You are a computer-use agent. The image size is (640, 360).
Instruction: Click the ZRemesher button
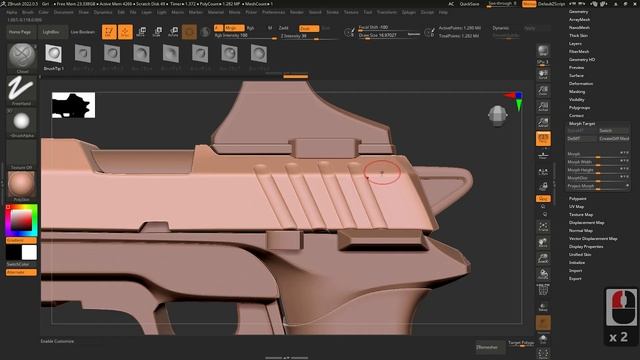click(490, 347)
